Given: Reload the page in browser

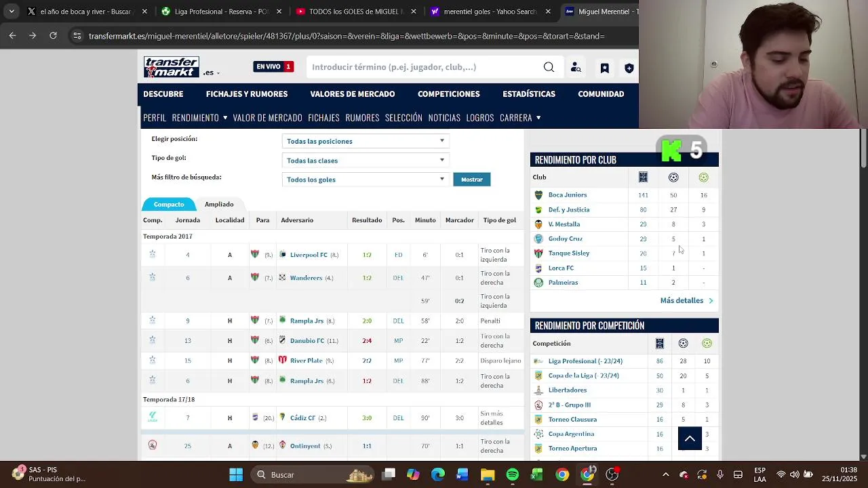Looking at the screenshot, I should click(x=53, y=36).
